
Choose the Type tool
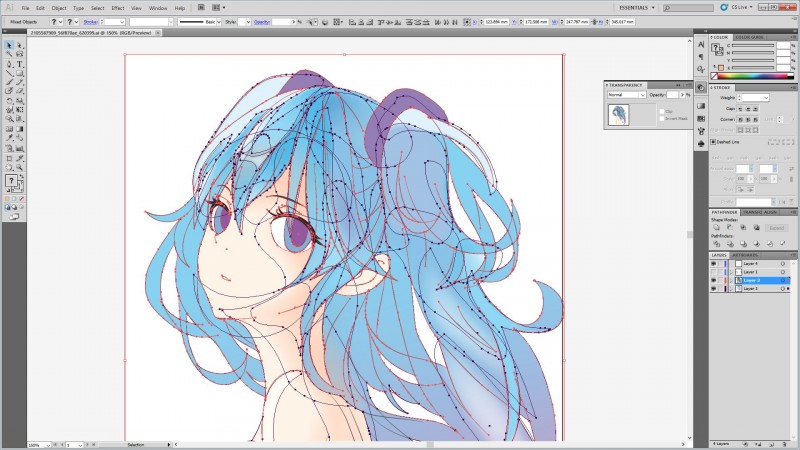[19, 64]
